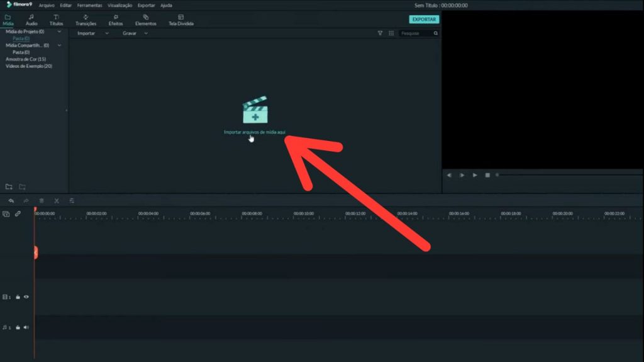Mute audio track 1 speaker icon
Viewport: 644px width, 362px height.
(26, 327)
